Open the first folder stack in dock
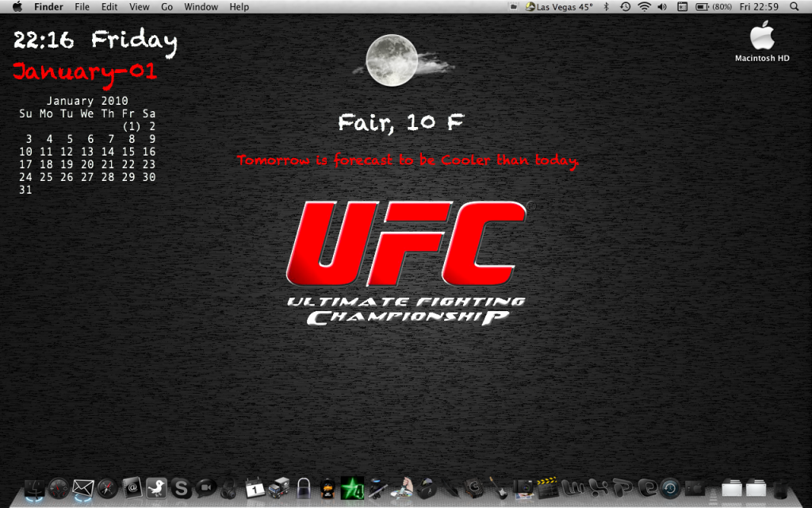The image size is (812, 508). [x=732, y=488]
